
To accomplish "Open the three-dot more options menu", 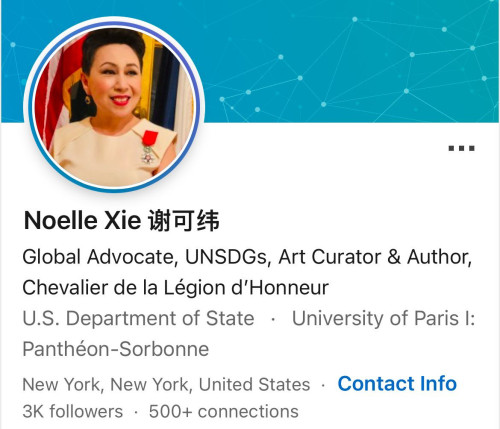I will pyautogui.click(x=461, y=148).
